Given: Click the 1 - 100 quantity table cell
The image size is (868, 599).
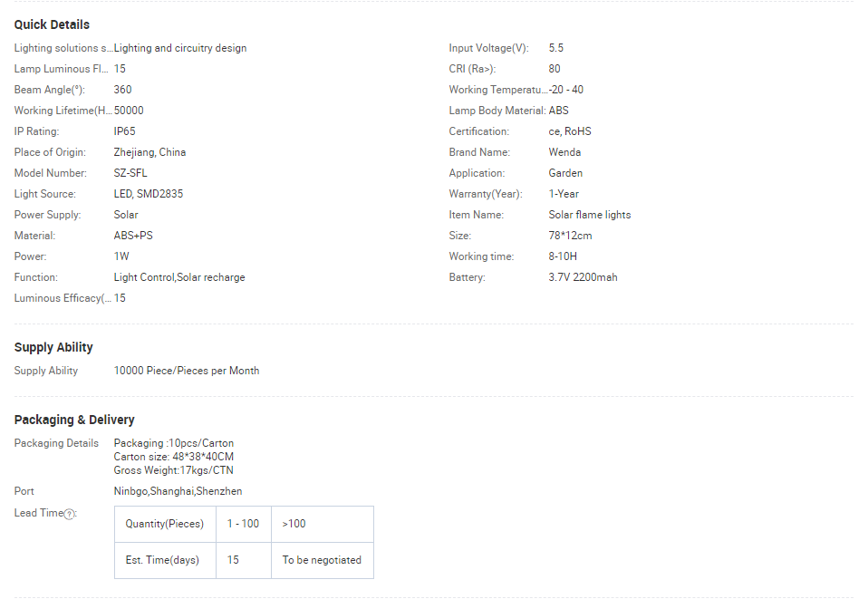Looking at the screenshot, I should tap(243, 524).
